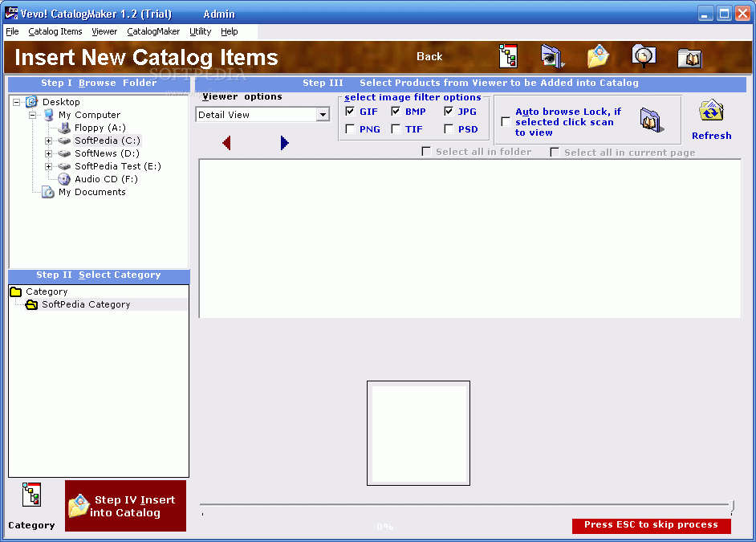
Task: Click the Audio CD (F:) disc icon
Action: click(x=64, y=179)
